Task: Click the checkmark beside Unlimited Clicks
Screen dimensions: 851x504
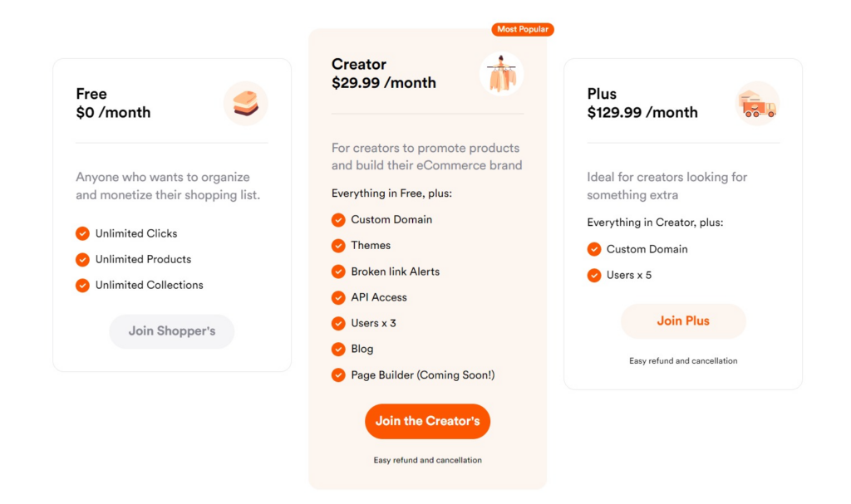Action: pos(82,233)
